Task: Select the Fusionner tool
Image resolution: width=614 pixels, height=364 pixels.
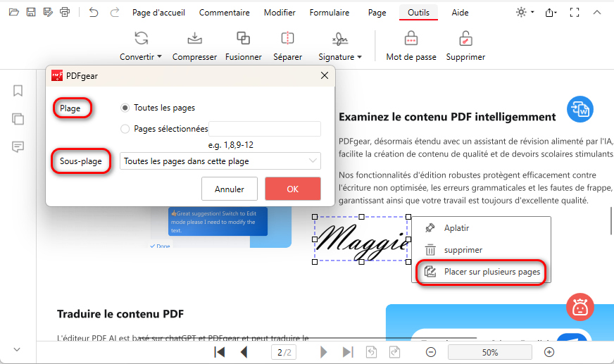Action: [x=243, y=46]
